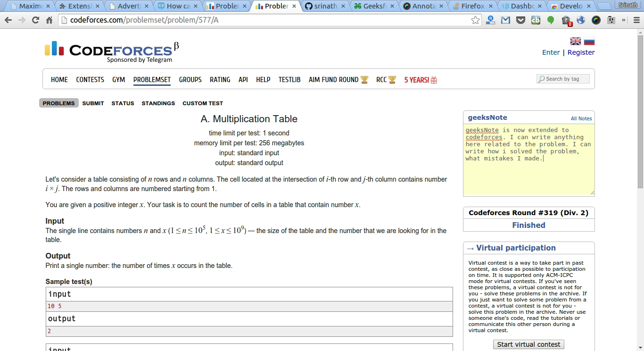Bookmark this page with the star icon

[475, 20]
